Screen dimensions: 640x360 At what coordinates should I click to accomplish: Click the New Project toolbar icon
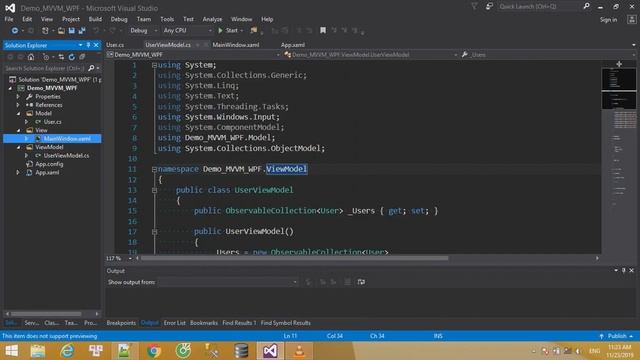coord(45,31)
